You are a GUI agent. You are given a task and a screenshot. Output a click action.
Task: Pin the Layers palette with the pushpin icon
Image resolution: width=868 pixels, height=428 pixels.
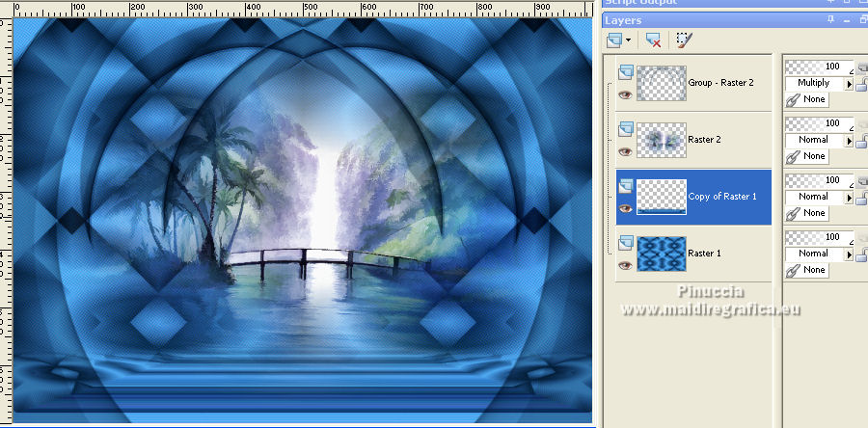831,20
